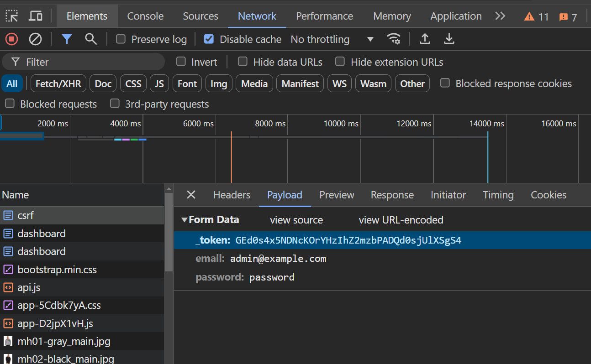Filter by Font requests
Viewport: 591px width, 364px height.
187,83
